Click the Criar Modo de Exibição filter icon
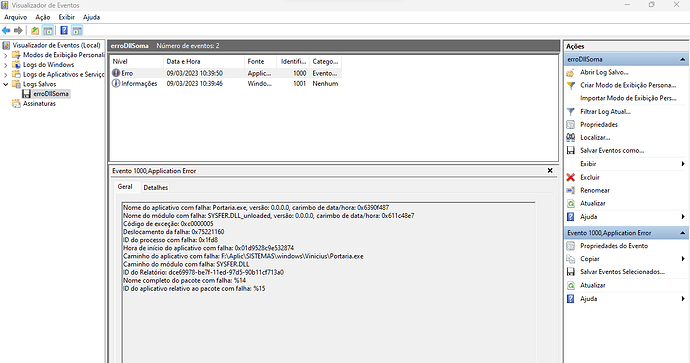The height and width of the screenshot is (363, 690). [571, 85]
